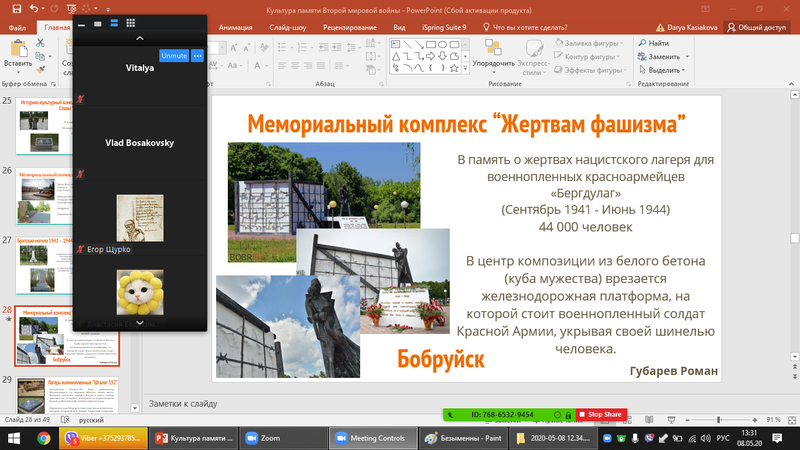
Task: Minimize Zoom participant panel to thin strip
Action: [x=82, y=23]
